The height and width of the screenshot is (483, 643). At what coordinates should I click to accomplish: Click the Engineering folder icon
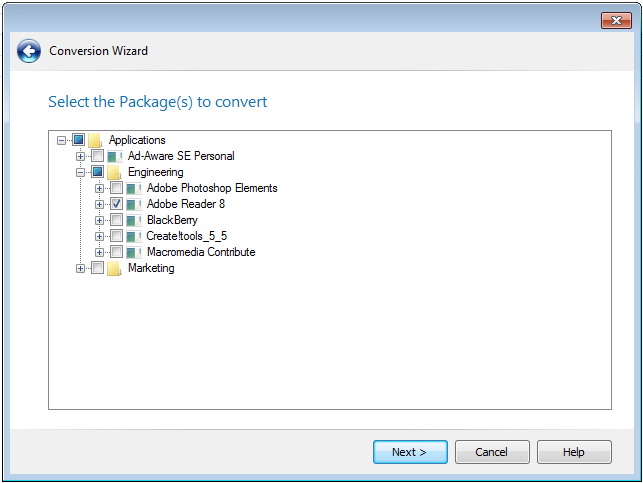tap(115, 172)
